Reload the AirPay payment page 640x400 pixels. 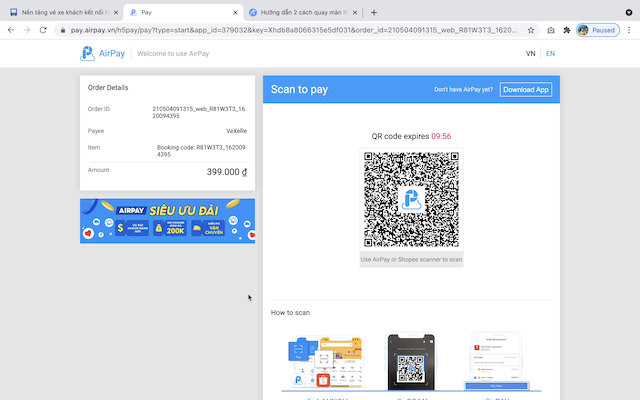43,30
